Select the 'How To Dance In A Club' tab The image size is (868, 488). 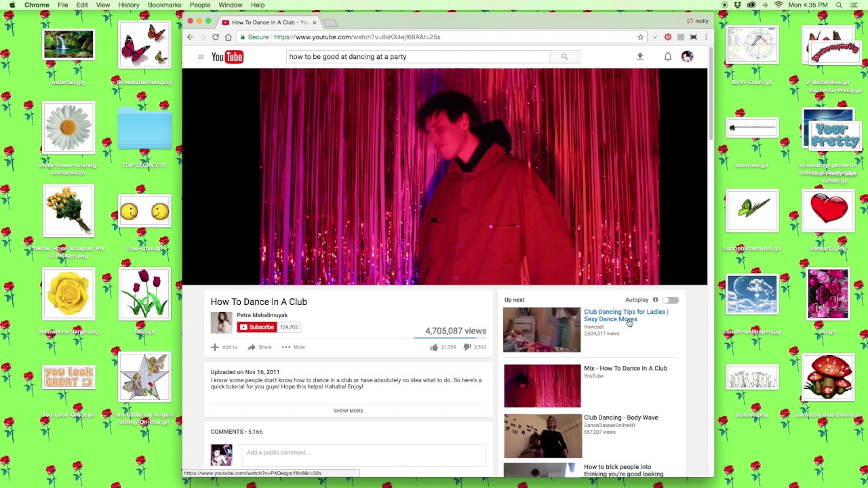click(x=270, y=22)
